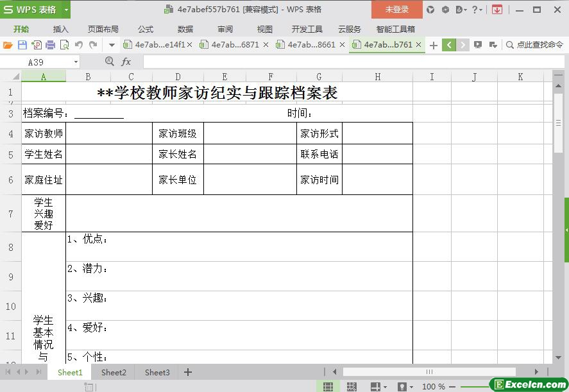This screenshot has height=392, width=569.
Task: Click the formula bar input field
Action: (346, 62)
